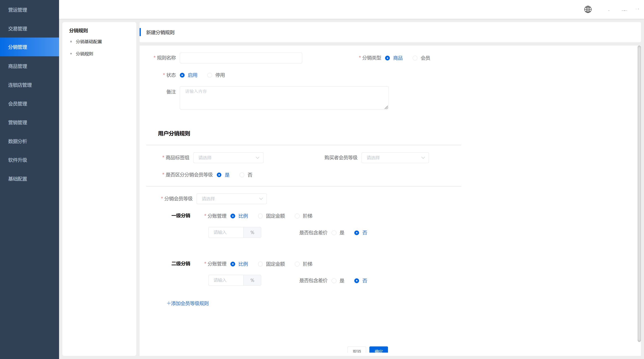
Task: Open 营销管理 in the sidebar
Action: (30, 122)
